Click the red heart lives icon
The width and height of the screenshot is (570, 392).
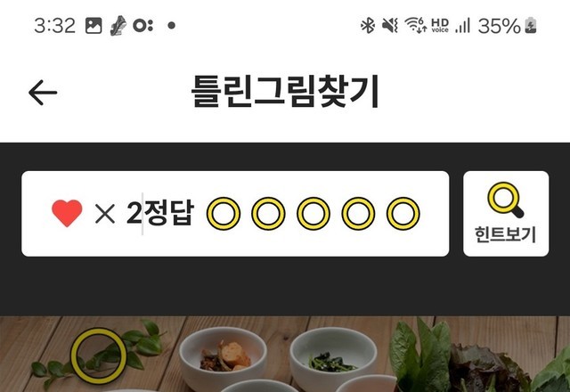point(67,214)
